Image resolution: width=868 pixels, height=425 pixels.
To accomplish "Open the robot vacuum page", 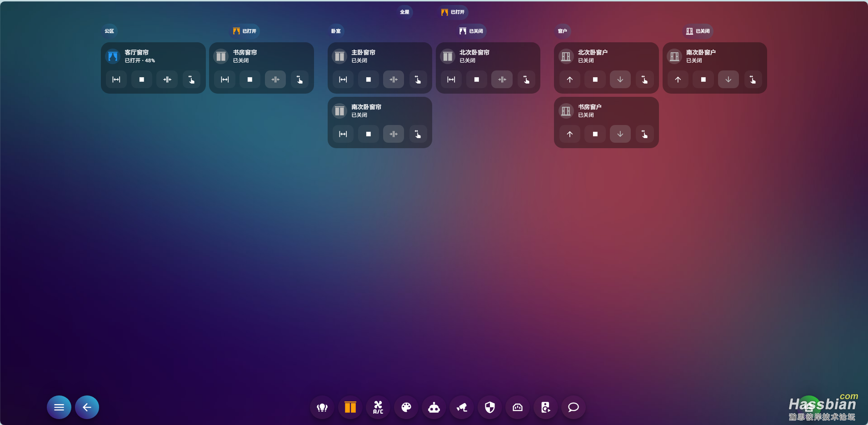I will 434,407.
